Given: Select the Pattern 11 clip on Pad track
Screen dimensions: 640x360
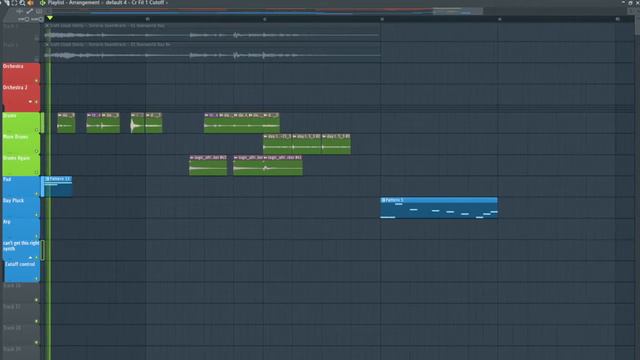Looking at the screenshot, I should point(58,187).
